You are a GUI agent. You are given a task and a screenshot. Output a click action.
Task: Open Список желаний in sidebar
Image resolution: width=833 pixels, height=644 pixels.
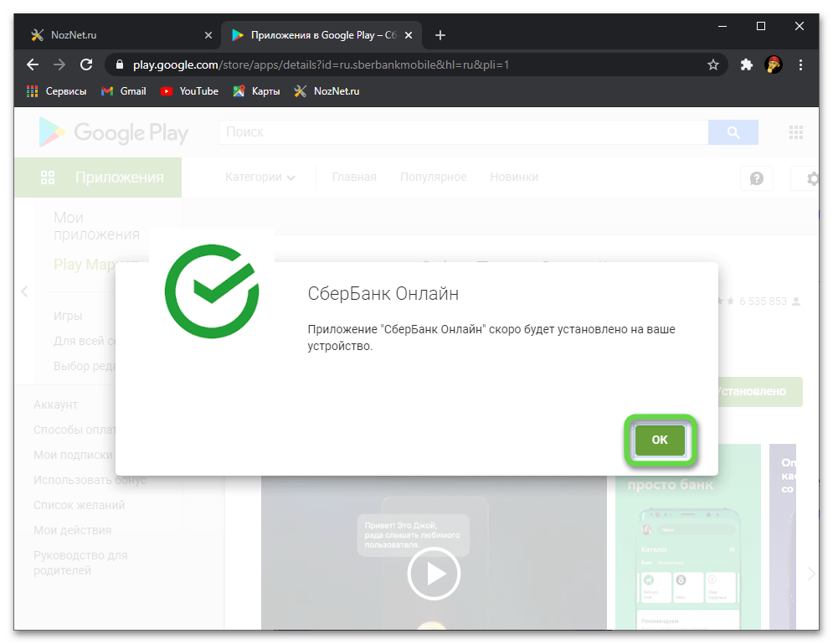coord(80,505)
